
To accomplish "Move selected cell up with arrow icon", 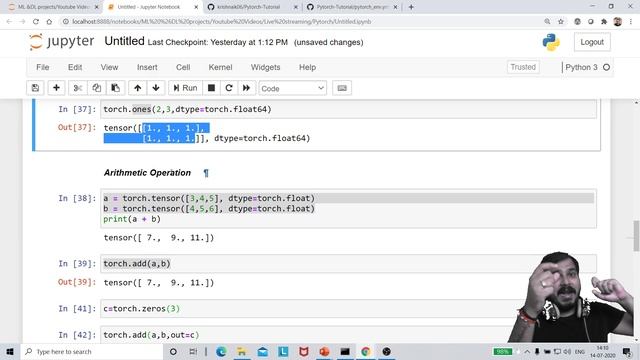I will click(x=138, y=88).
